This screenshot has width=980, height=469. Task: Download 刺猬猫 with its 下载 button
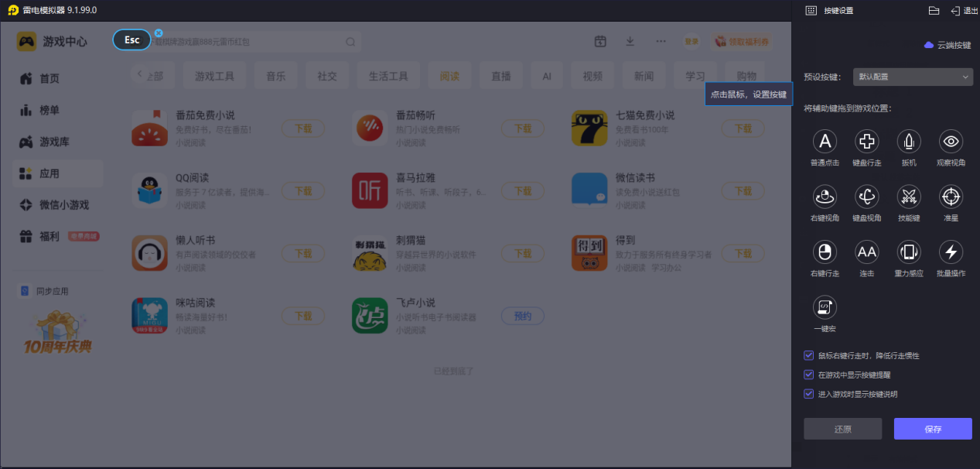(x=523, y=254)
